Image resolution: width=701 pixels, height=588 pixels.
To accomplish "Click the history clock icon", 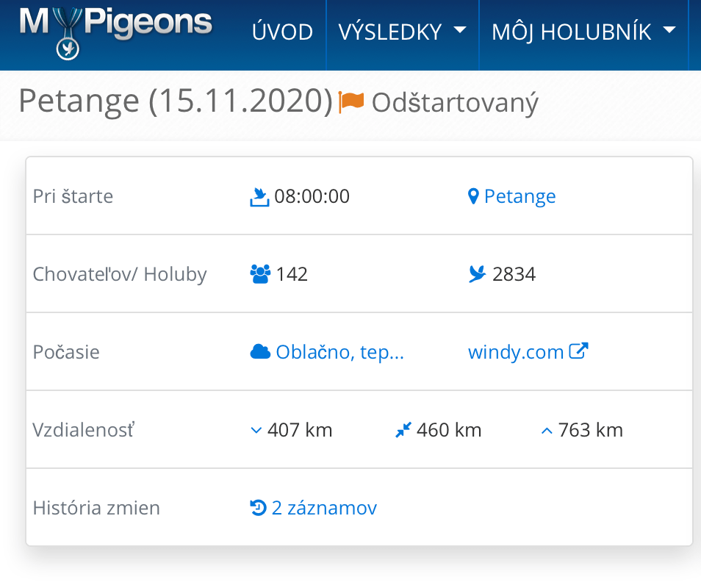I will click(258, 508).
